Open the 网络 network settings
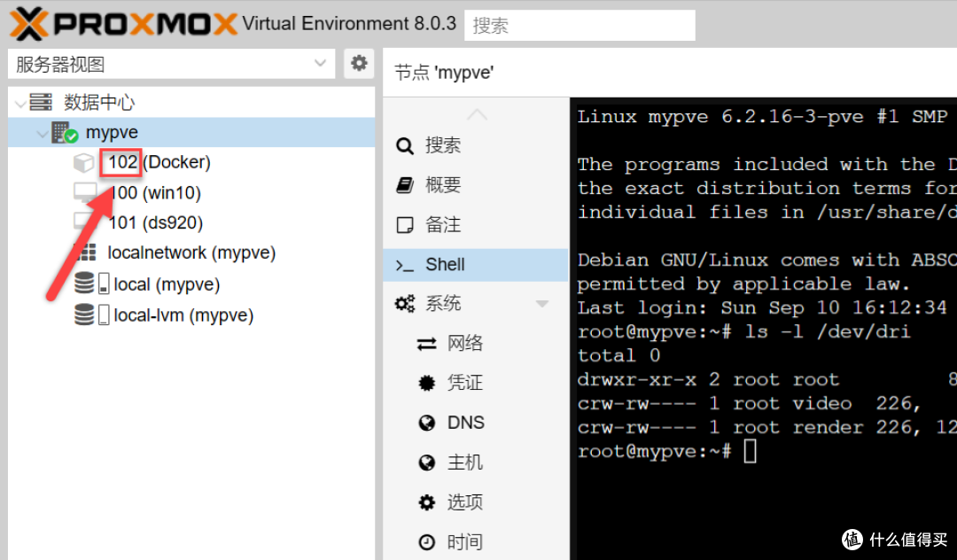The height and width of the screenshot is (560, 957). click(x=464, y=344)
